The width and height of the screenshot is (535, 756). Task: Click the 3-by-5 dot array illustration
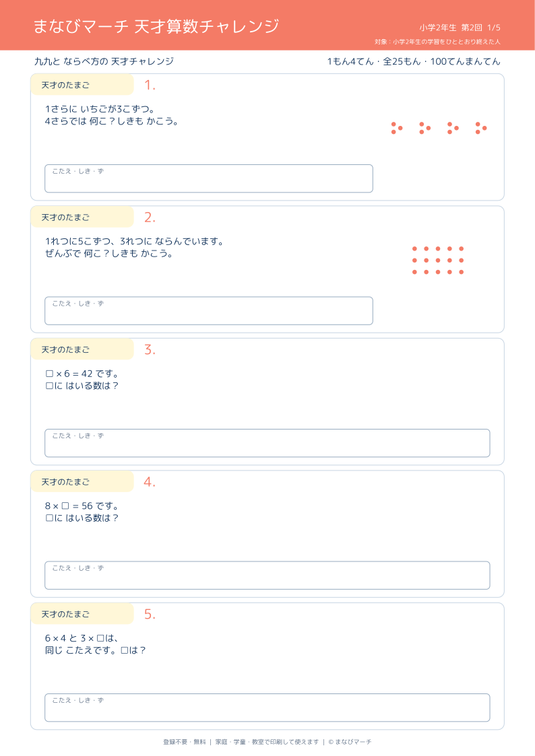tap(438, 261)
